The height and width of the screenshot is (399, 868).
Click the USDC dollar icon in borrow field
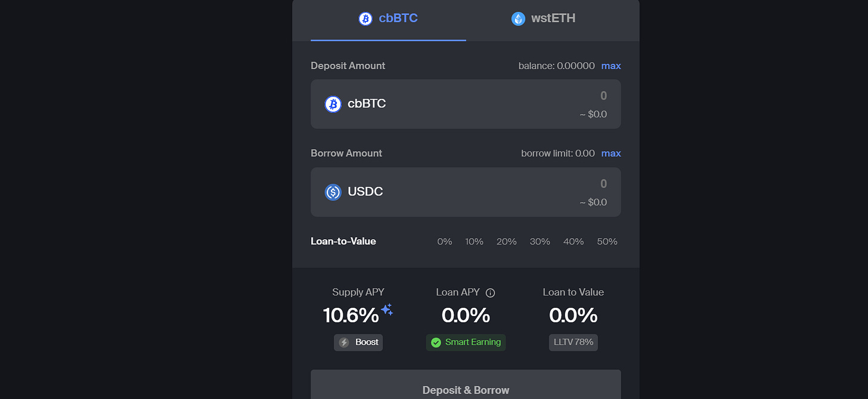(x=333, y=192)
